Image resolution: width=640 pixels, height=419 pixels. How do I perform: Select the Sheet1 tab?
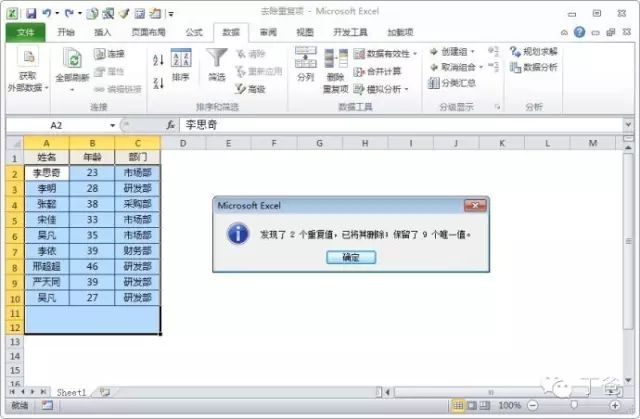coord(71,392)
